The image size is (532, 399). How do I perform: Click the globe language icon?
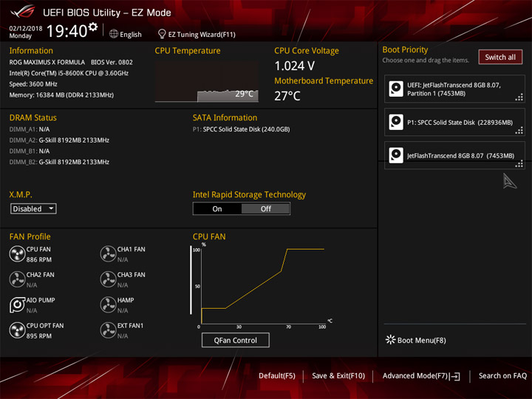pos(114,34)
